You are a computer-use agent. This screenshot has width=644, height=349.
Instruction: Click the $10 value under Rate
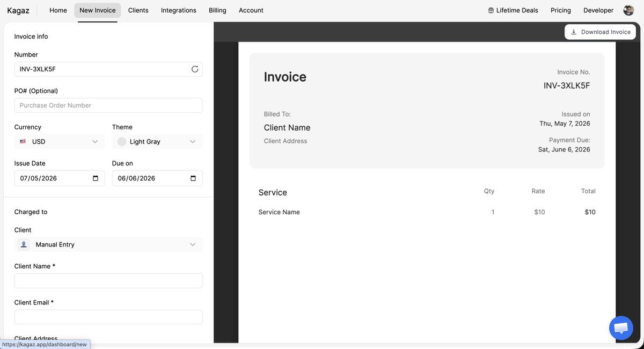tap(539, 212)
